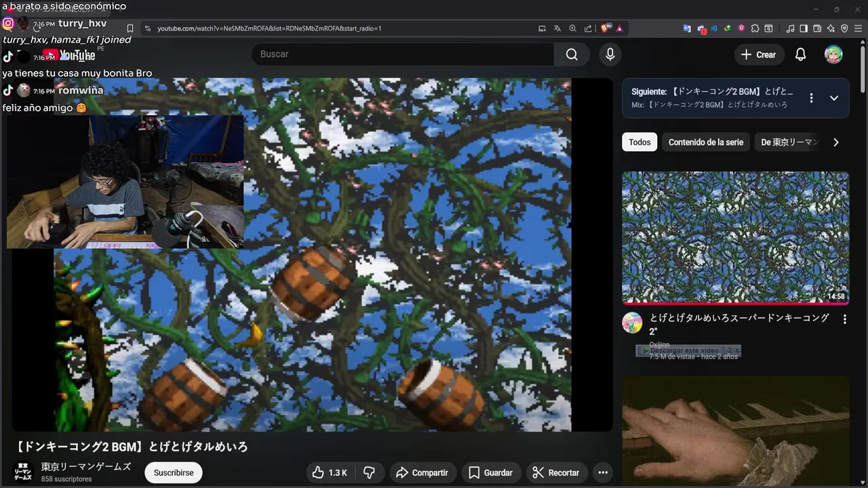Click the zoom magnifier in address bar
The image size is (868, 488).
[573, 28]
